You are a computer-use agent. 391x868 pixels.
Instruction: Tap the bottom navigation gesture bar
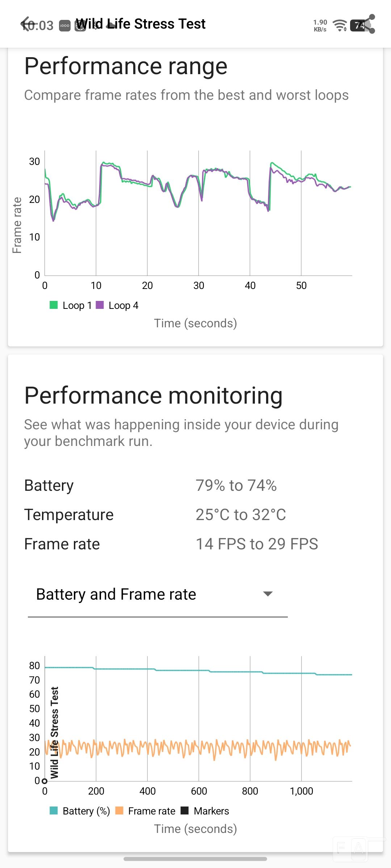(x=195, y=859)
